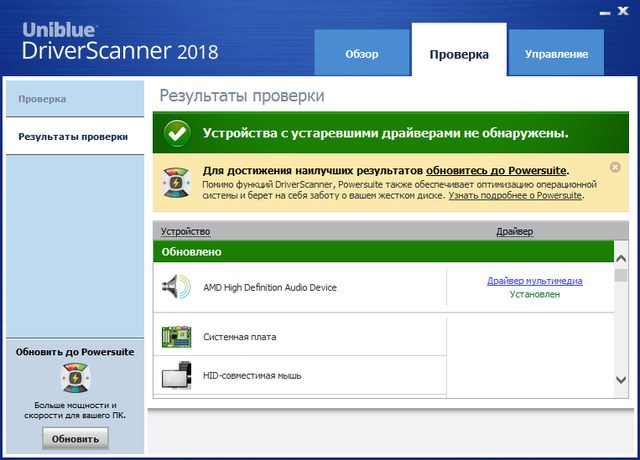
Task: Click the HID-совместимая мышь device icon
Action: click(175, 375)
